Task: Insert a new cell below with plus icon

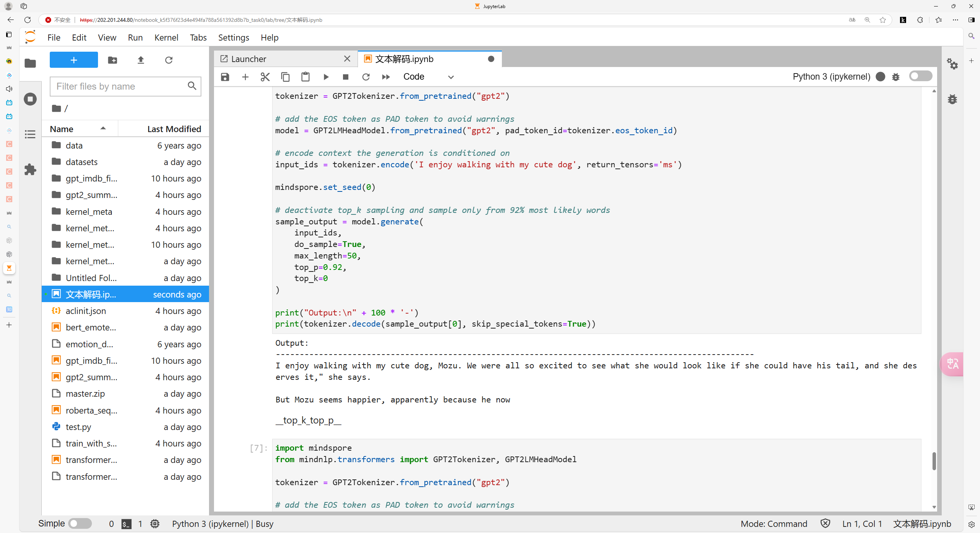Action: click(245, 77)
